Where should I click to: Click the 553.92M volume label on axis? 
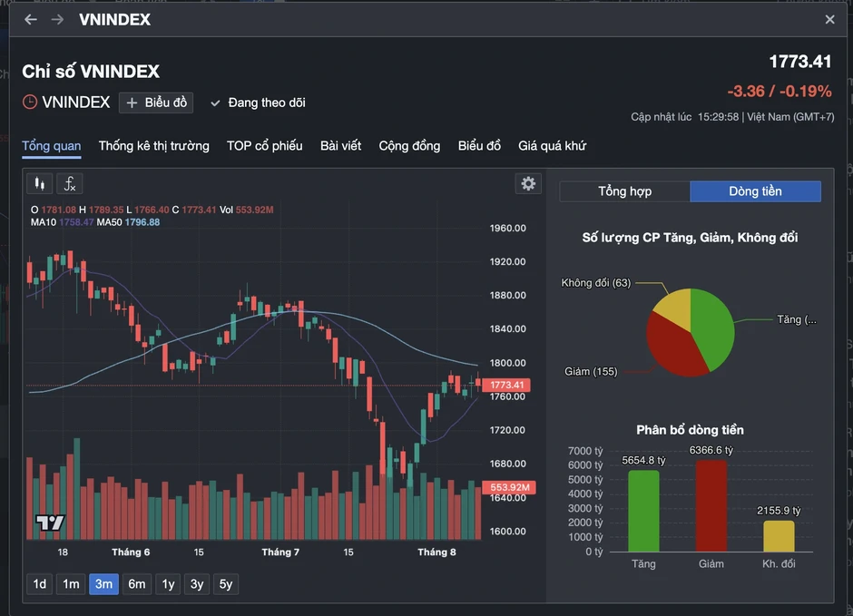[510, 487]
